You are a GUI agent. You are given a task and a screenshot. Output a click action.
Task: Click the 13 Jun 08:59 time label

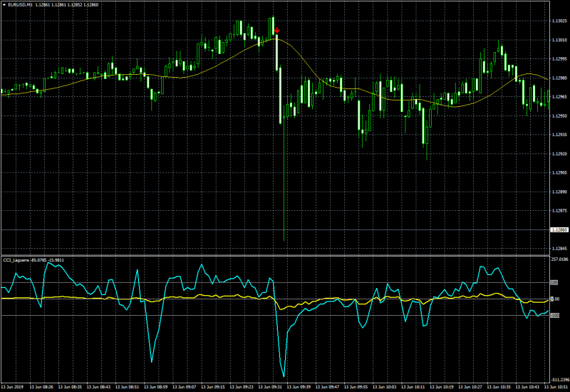[x=155, y=387]
